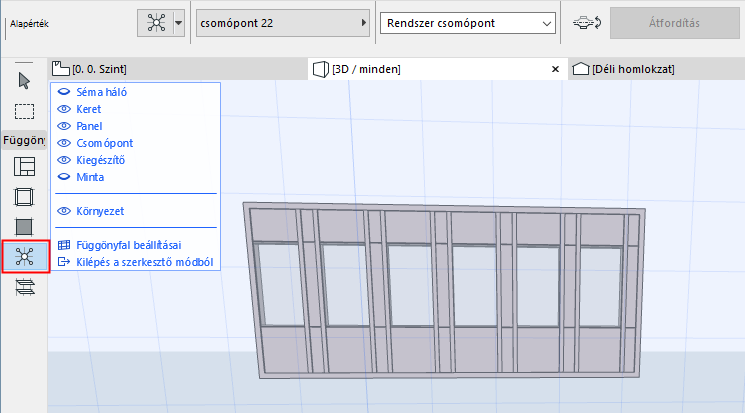The width and height of the screenshot is (745, 413).
Task: Click the flip orientation icon beside Átfordítás
Action: point(587,23)
